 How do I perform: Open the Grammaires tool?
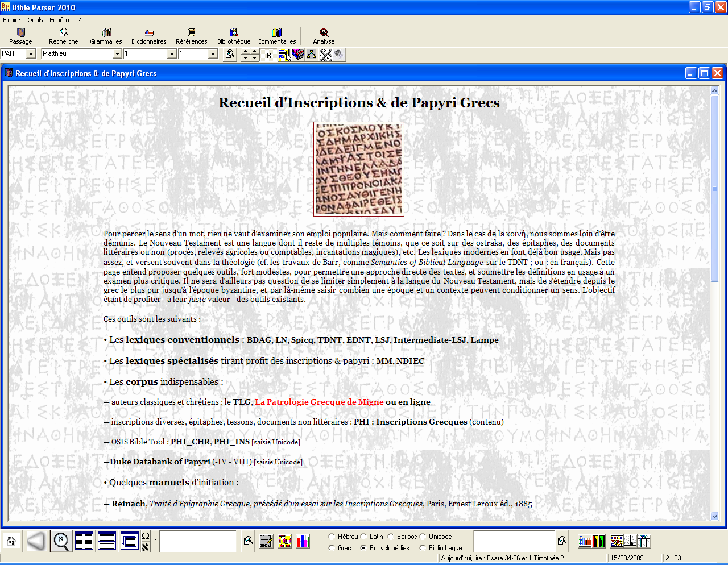pos(106,36)
